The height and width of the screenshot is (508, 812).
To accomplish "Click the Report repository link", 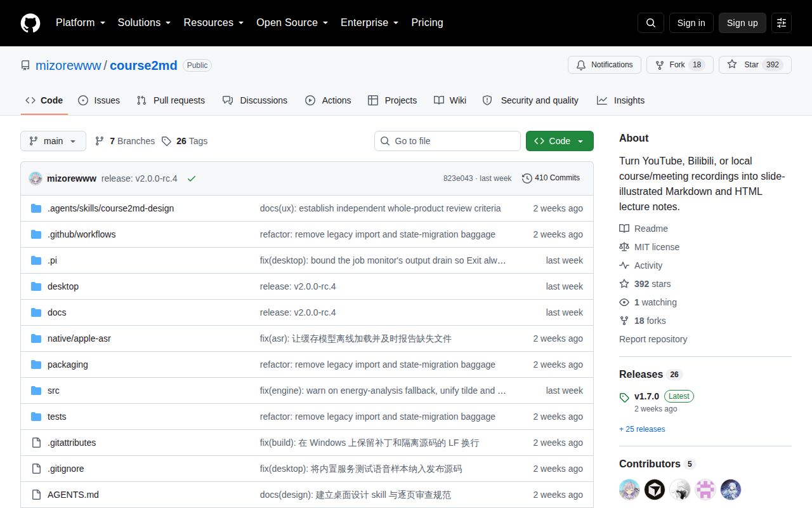I will [x=653, y=339].
